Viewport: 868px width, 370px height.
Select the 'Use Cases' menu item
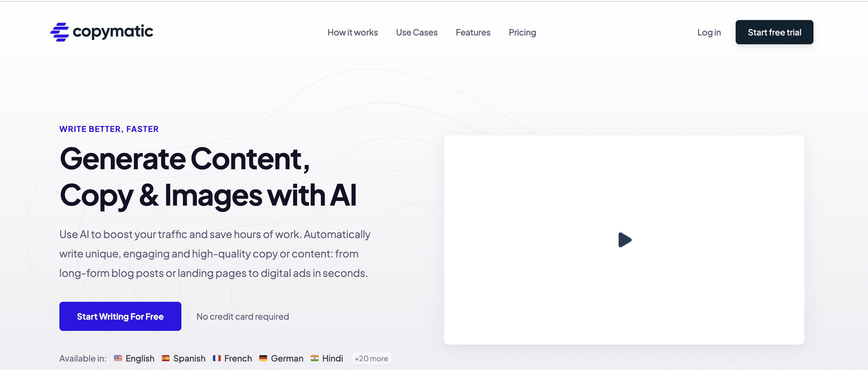[417, 32]
